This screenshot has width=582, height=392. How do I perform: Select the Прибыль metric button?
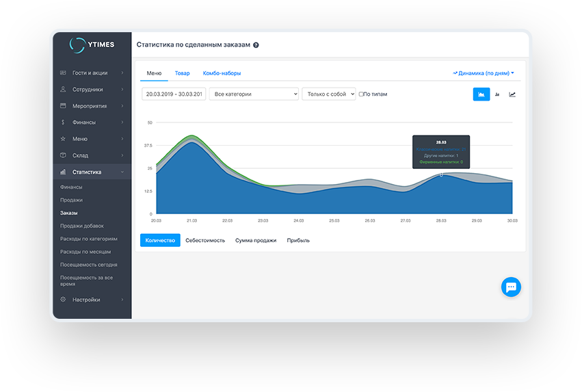tap(298, 240)
